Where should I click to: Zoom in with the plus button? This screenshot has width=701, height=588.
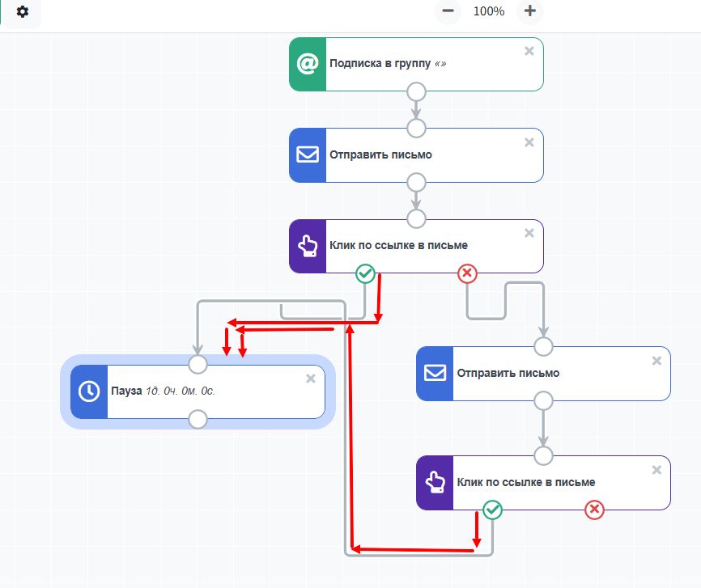[x=530, y=11]
